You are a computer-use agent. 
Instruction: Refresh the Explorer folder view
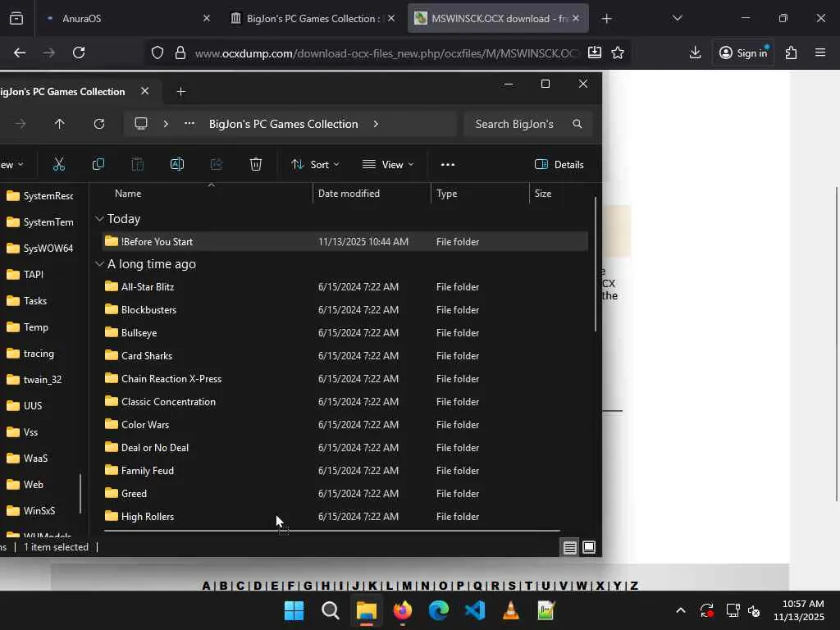tap(99, 124)
